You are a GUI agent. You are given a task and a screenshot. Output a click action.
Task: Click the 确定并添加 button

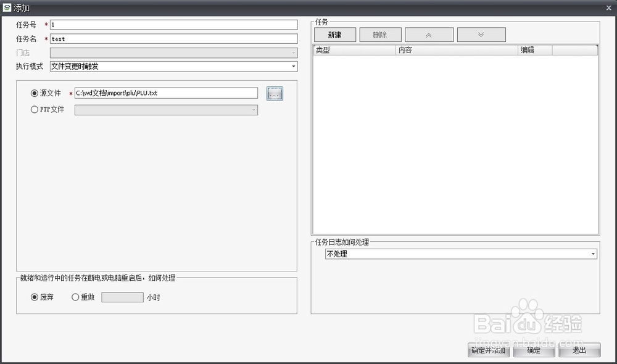pos(488,350)
